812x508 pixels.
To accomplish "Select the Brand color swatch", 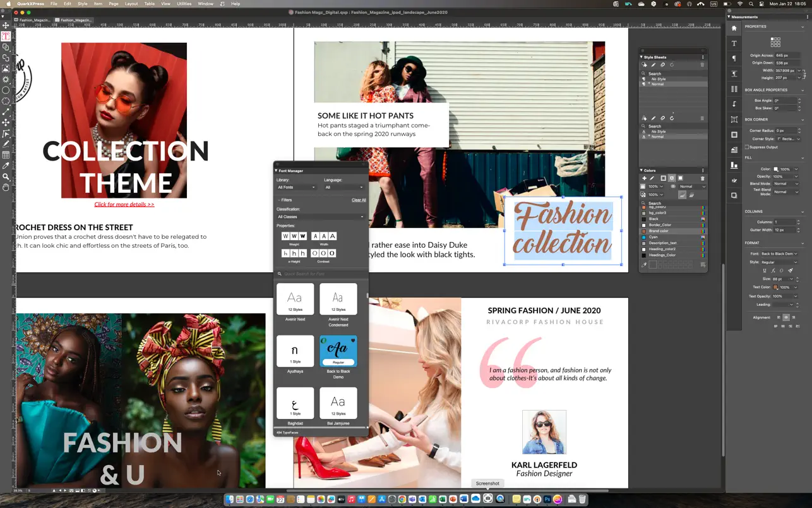I will (x=659, y=231).
